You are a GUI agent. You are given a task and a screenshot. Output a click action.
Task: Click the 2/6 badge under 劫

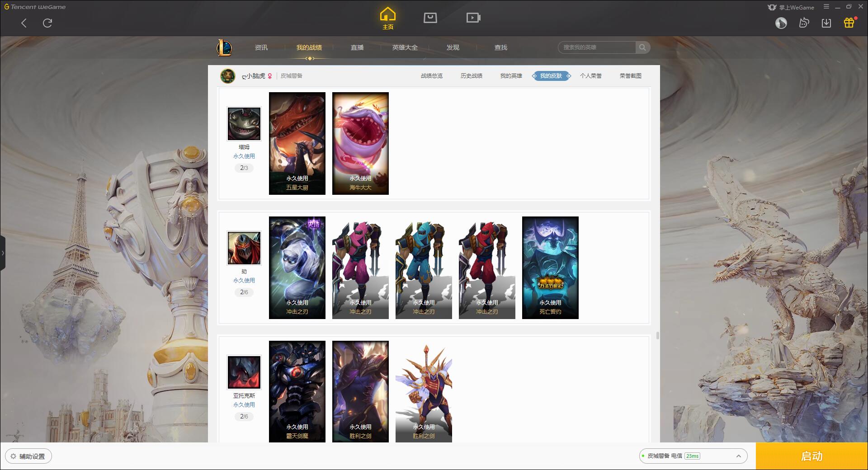click(x=244, y=292)
